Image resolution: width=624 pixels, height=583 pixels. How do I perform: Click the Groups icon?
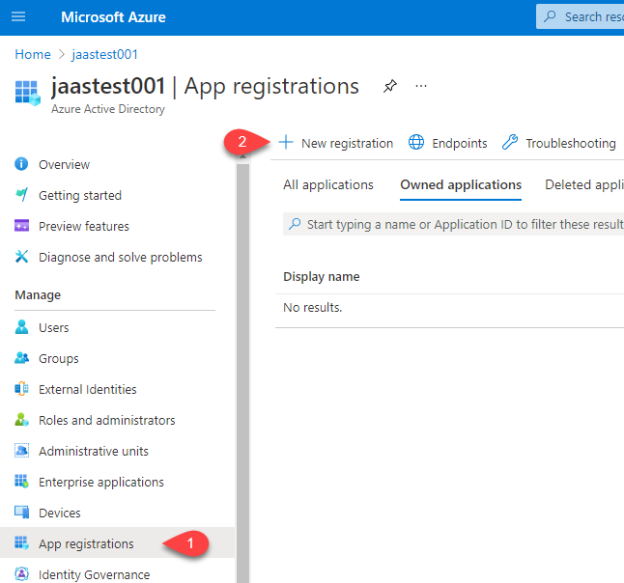[21, 358]
